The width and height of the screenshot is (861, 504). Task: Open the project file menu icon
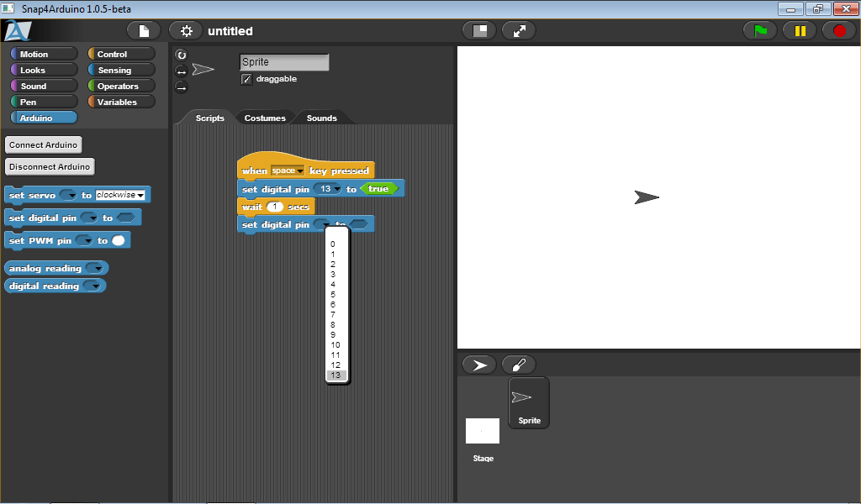pyautogui.click(x=144, y=31)
